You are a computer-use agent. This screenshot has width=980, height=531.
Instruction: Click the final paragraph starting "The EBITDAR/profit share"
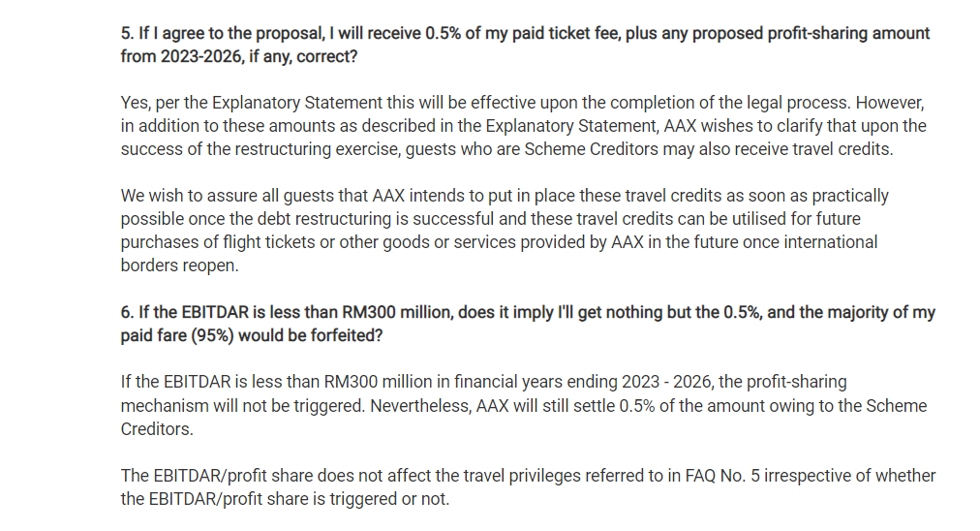528,487
